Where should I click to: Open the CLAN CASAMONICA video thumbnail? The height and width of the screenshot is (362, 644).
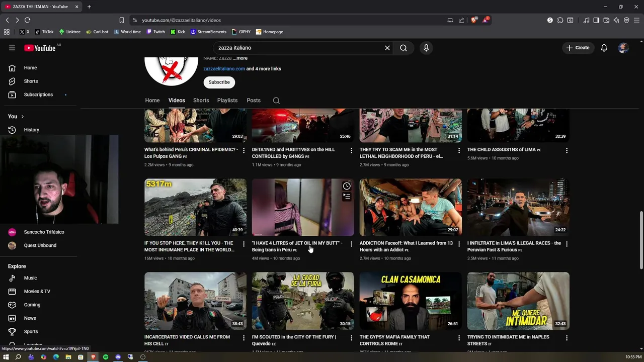411,301
